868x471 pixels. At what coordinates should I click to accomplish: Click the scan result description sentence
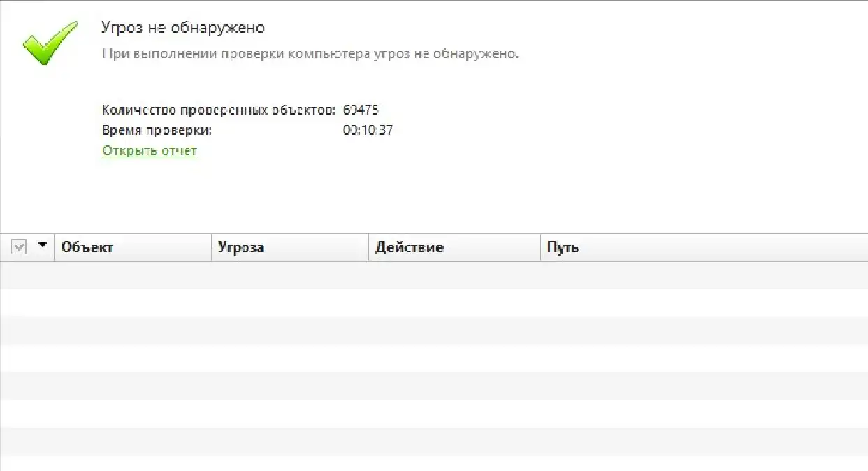(310, 54)
